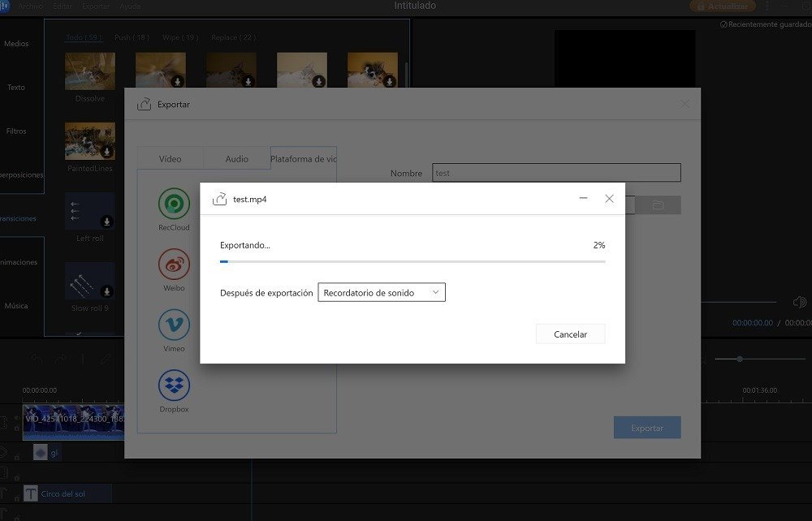Lock the text track on the timeline

click(17, 497)
